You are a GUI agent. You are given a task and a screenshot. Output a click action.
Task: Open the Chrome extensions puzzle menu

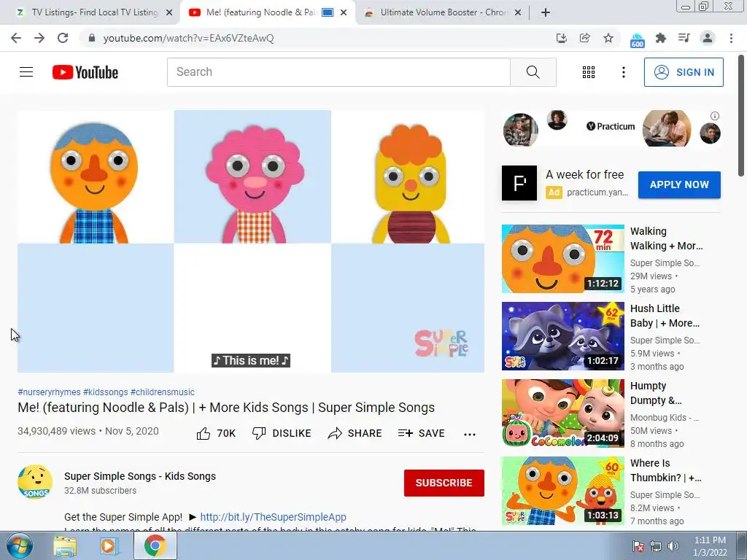click(x=661, y=38)
